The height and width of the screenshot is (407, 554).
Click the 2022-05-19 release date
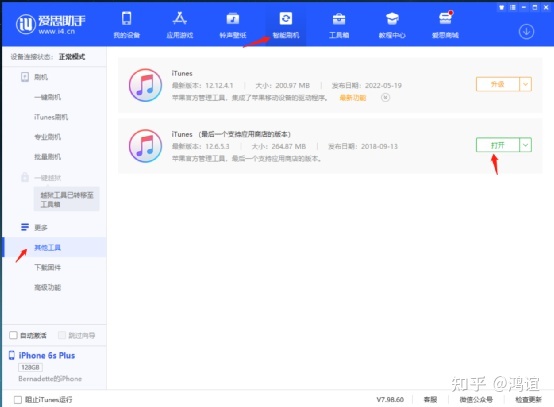tap(383, 85)
